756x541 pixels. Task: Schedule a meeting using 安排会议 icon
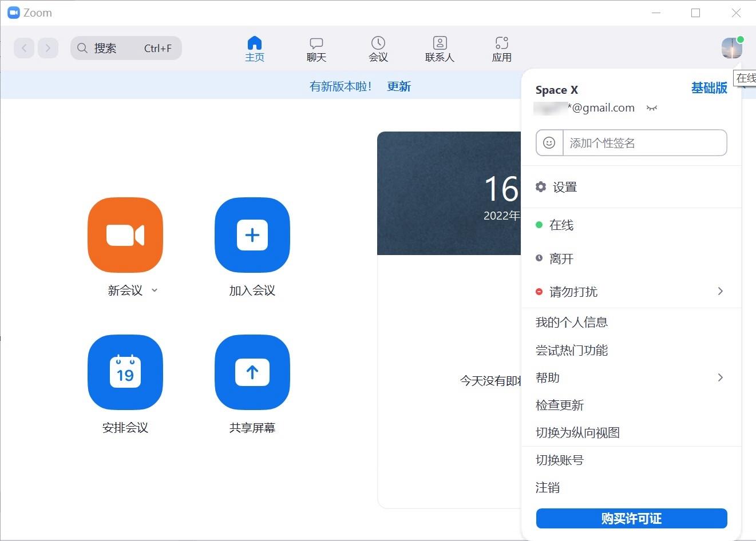125,372
